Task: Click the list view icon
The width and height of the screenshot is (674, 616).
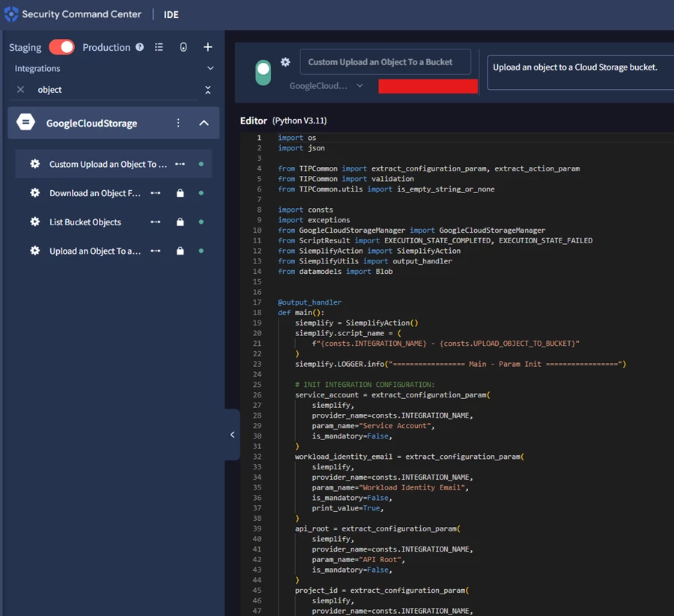Action: point(159,47)
